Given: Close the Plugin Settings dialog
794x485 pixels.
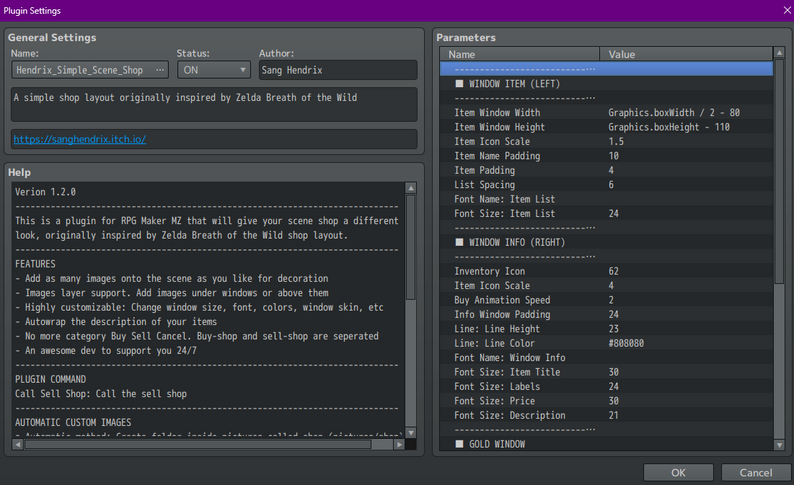Looking at the screenshot, I should (x=786, y=10).
